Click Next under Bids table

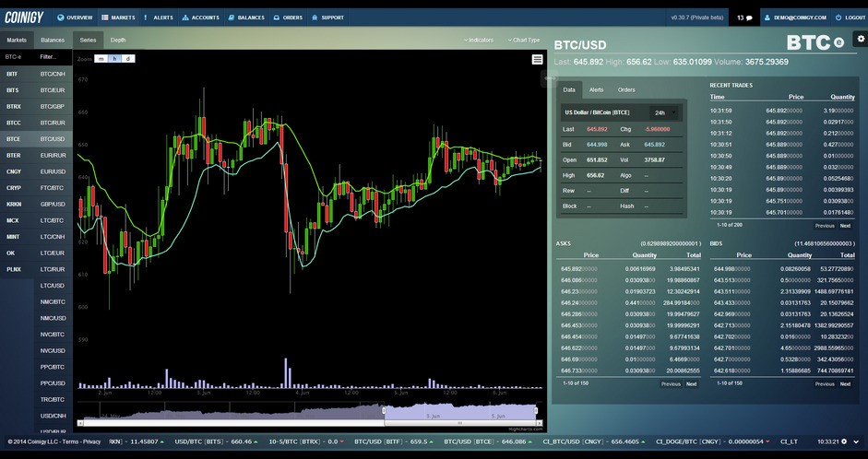coord(845,383)
